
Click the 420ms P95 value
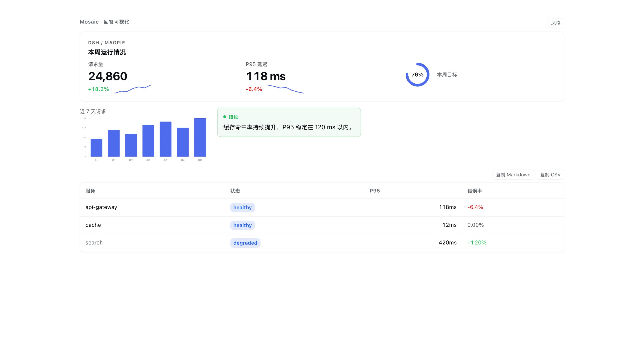coord(447,242)
